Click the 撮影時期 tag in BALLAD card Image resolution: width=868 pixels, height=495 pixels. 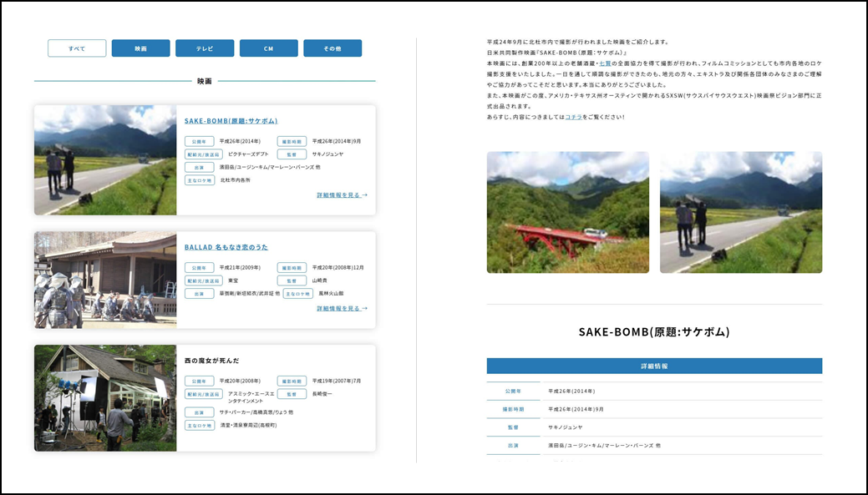coord(292,268)
